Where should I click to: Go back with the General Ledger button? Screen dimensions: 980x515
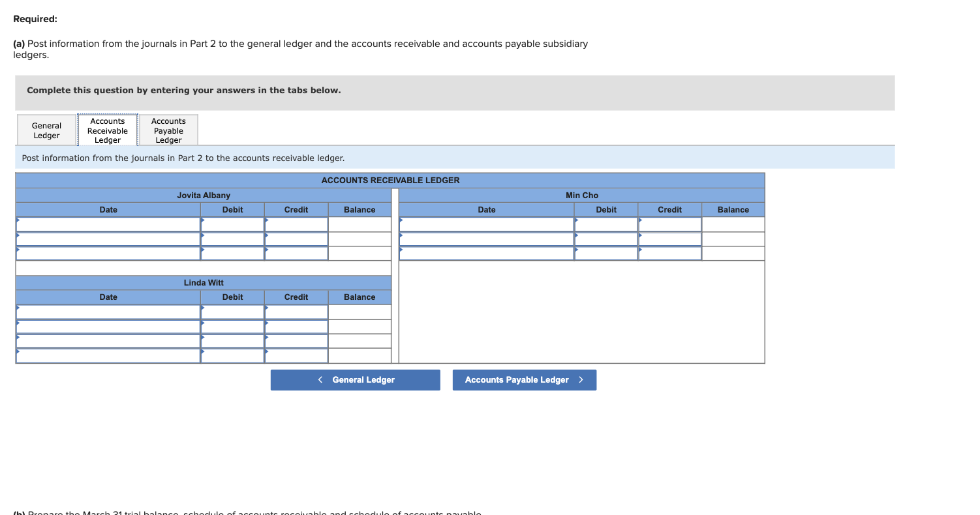pyautogui.click(x=356, y=380)
